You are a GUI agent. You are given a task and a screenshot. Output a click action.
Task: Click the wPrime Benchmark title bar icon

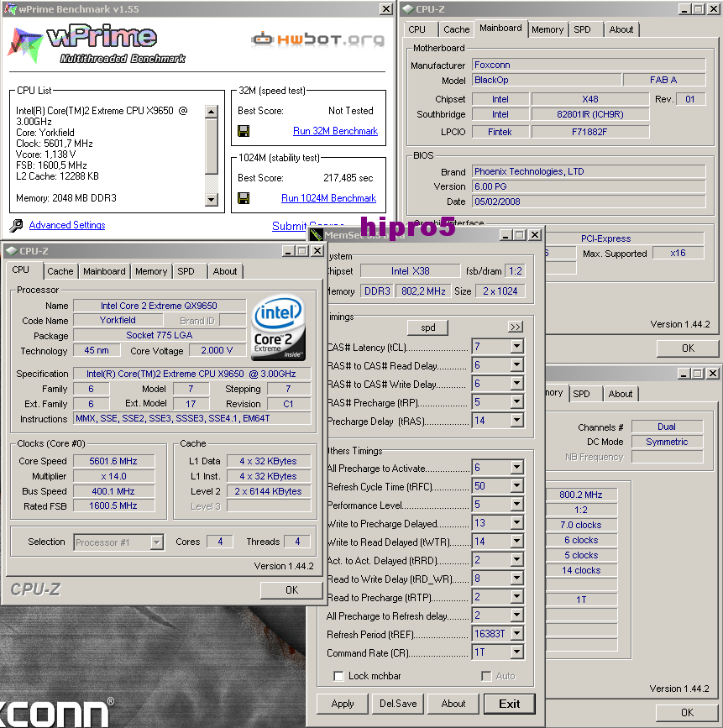[x=11, y=9]
